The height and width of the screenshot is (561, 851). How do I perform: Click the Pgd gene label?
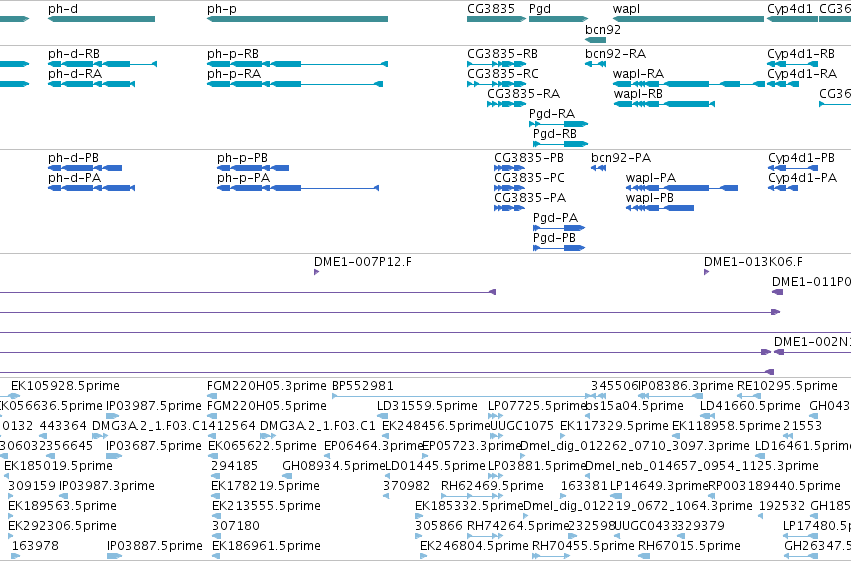pos(539,9)
